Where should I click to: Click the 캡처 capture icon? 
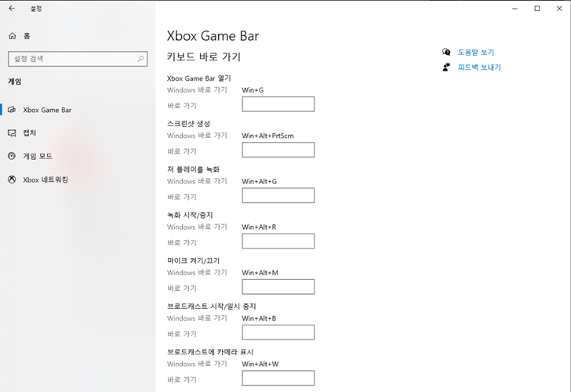[x=12, y=132]
